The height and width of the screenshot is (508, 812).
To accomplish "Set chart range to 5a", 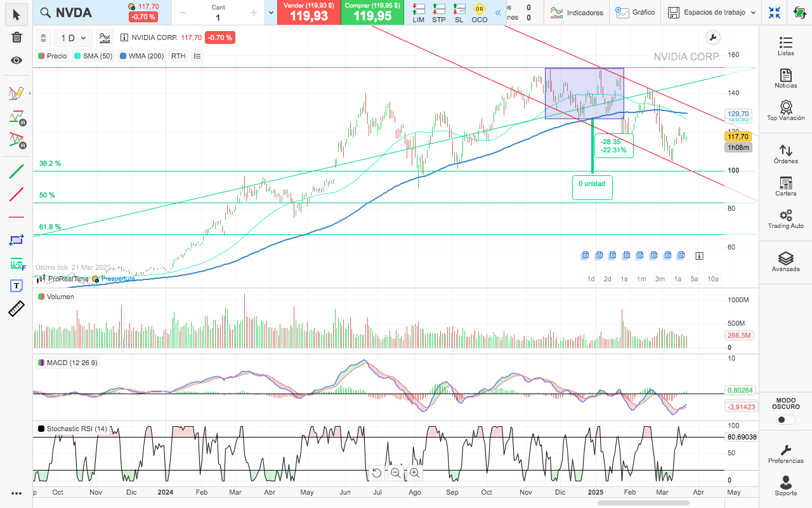I will click(695, 279).
